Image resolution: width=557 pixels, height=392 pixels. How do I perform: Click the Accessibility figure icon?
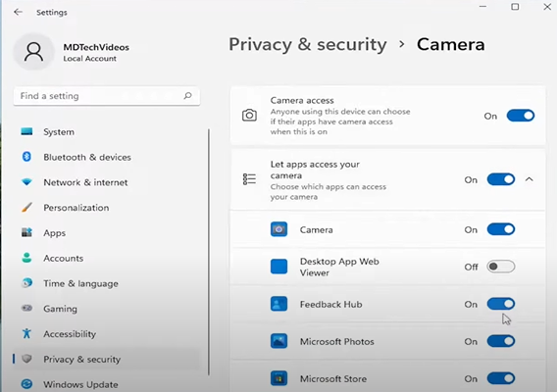[x=26, y=333]
